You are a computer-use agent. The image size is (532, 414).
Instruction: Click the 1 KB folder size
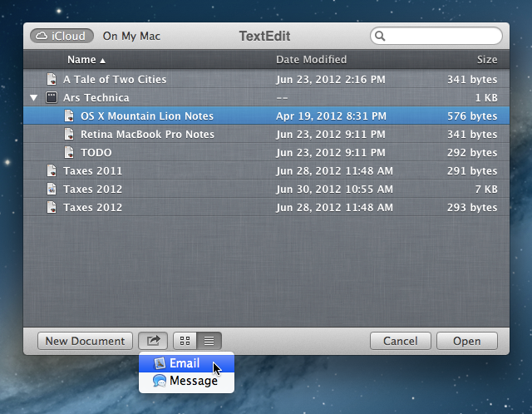click(486, 98)
